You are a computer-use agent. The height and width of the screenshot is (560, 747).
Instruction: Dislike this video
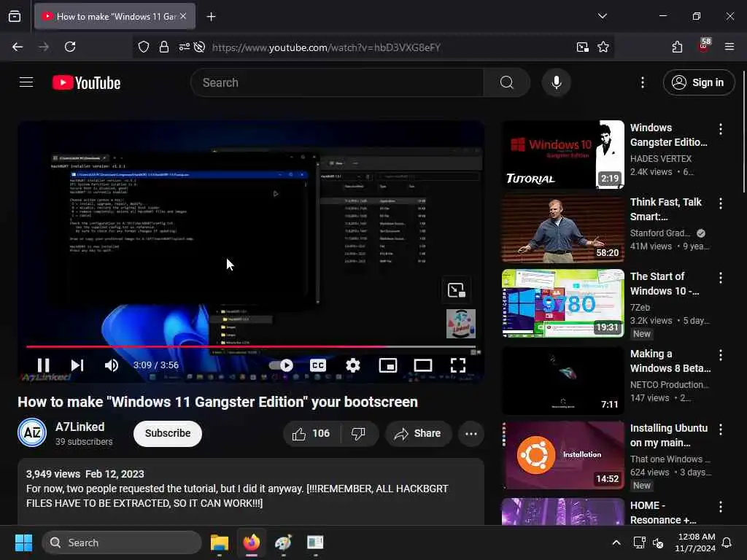(x=359, y=433)
